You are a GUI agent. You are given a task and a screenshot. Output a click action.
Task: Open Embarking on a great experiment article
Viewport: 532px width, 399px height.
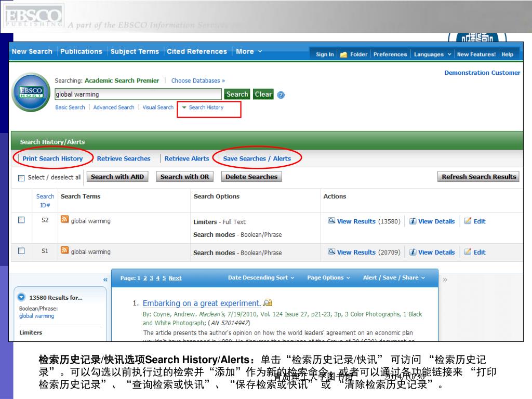[x=202, y=303]
